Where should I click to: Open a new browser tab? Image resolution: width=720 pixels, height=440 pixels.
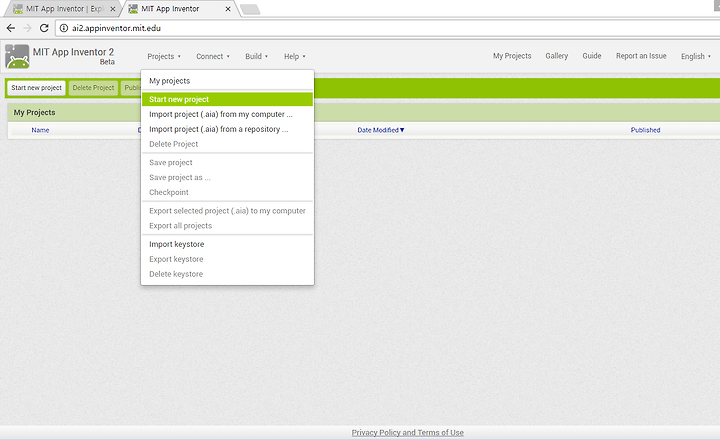pyautogui.click(x=250, y=9)
